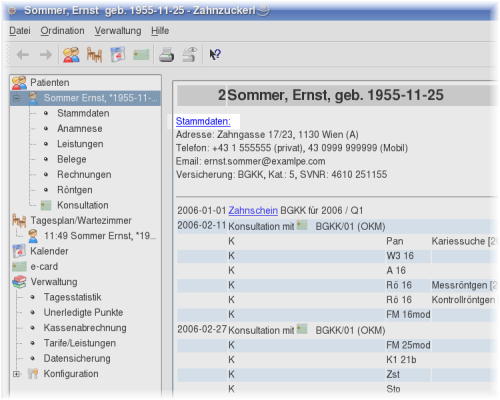The height and width of the screenshot is (400, 500).
Task: Open the Zahnschein link
Action: coord(253,211)
